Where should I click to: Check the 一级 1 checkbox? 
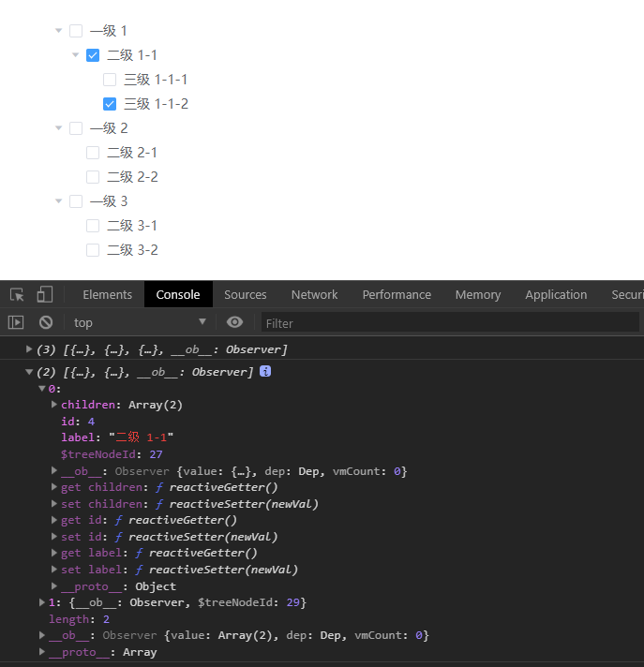(76, 31)
